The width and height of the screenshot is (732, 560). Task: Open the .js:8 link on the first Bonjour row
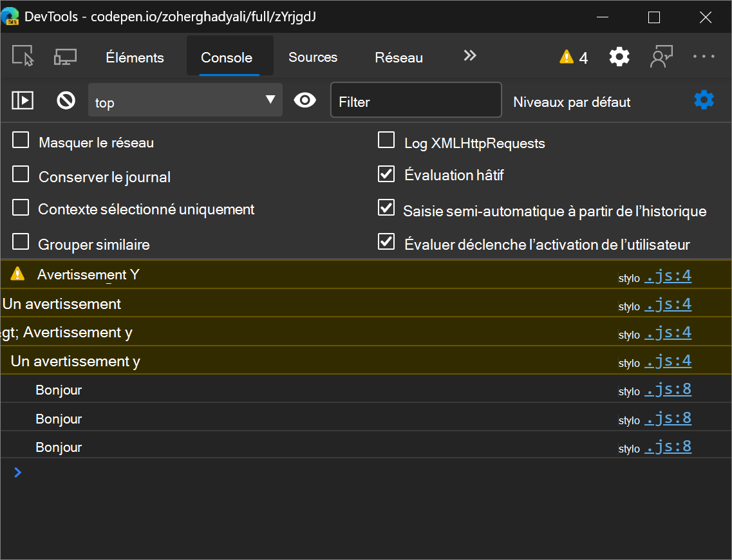668,389
